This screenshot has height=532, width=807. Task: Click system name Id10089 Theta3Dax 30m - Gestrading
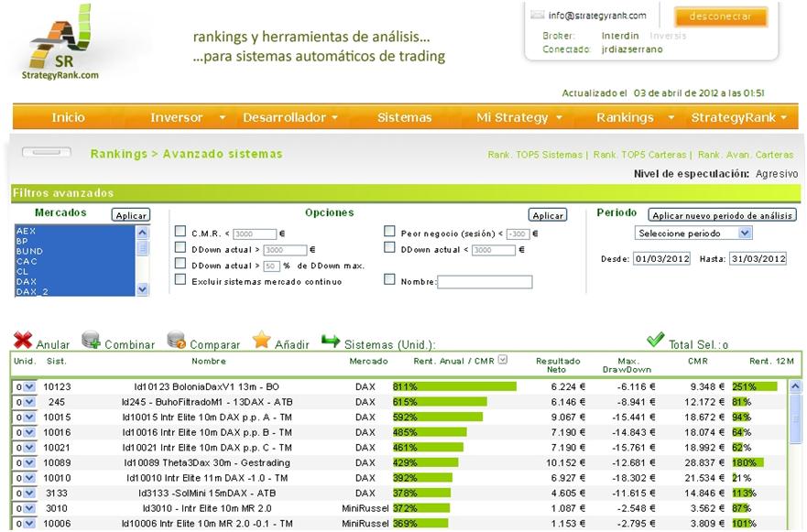(207, 463)
